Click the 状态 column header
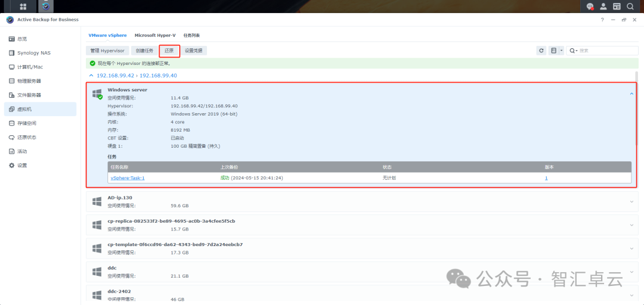 click(x=387, y=167)
